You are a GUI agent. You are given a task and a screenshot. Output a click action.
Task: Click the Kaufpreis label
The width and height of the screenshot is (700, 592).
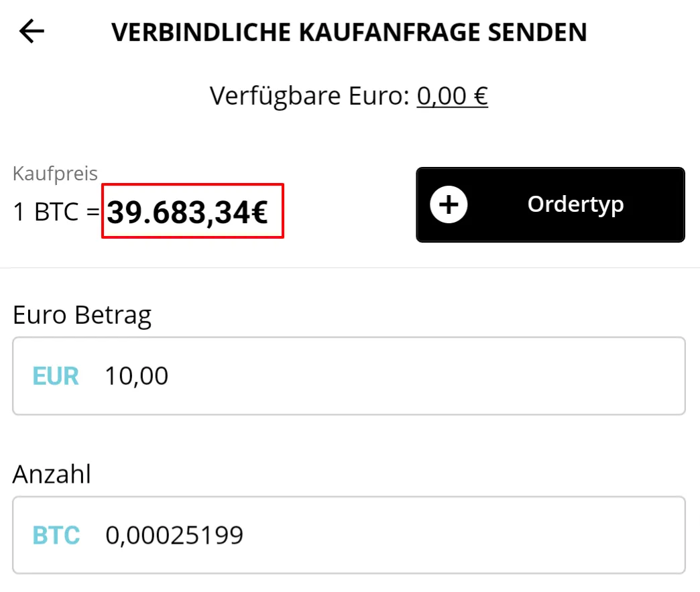pos(55,172)
